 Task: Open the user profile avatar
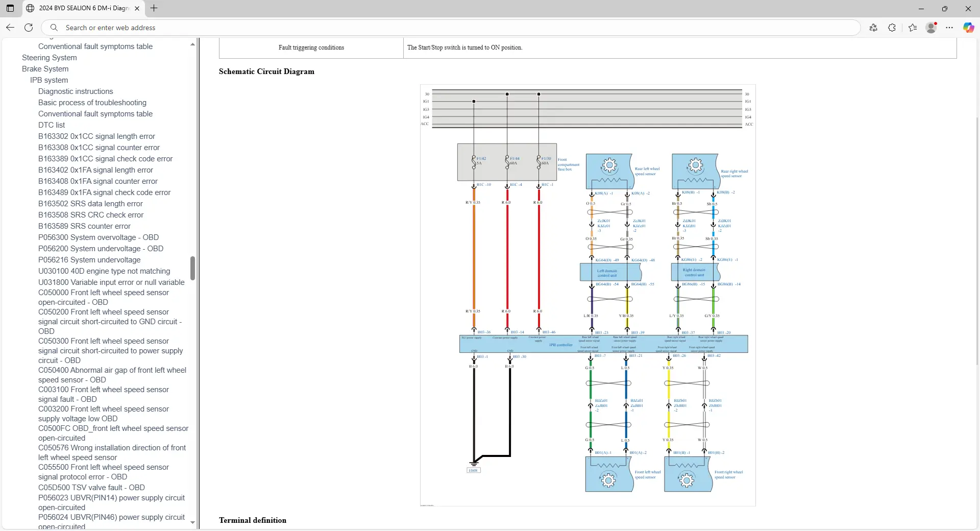point(931,28)
